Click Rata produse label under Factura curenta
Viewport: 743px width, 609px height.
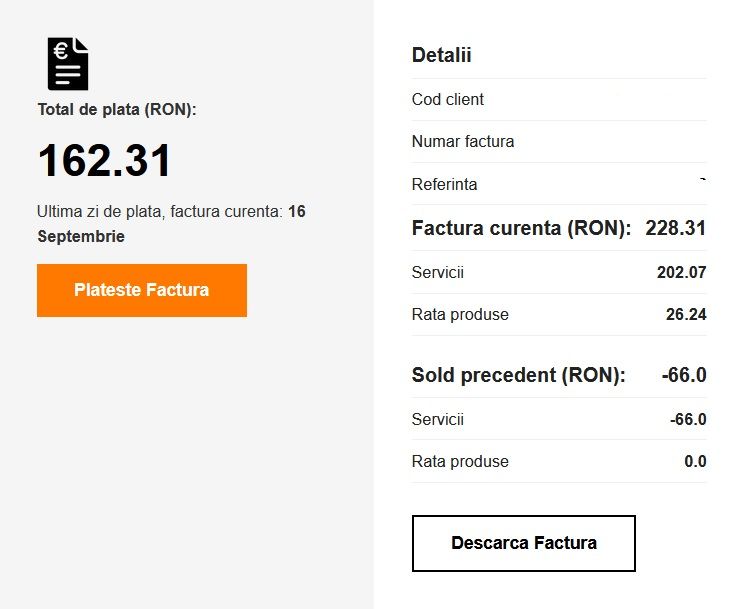pyautogui.click(x=460, y=315)
